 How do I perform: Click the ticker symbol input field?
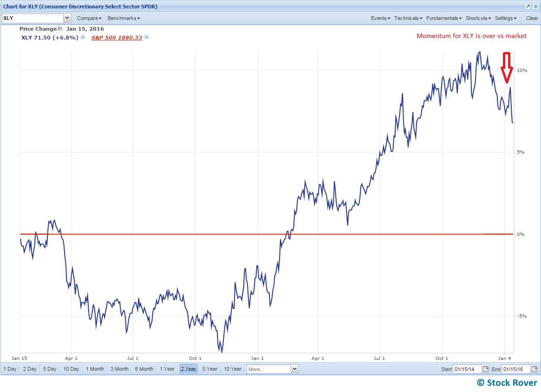[x=33, y=18]
